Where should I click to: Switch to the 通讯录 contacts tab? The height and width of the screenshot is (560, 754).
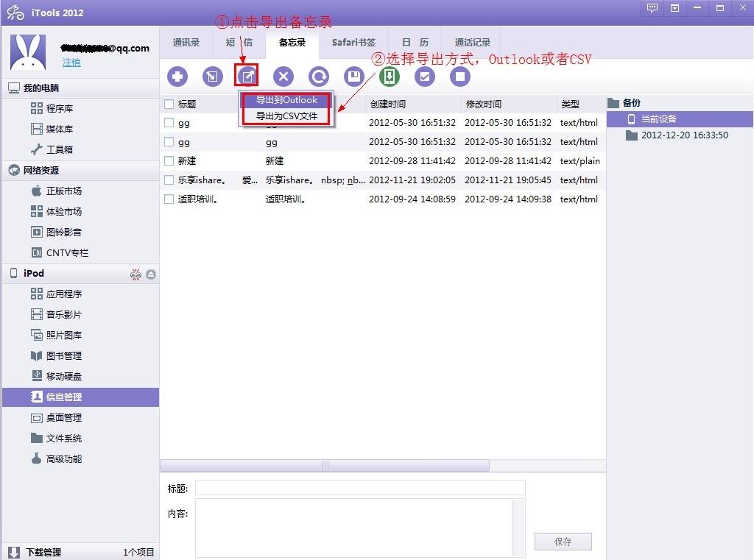(x=186, y=43)
